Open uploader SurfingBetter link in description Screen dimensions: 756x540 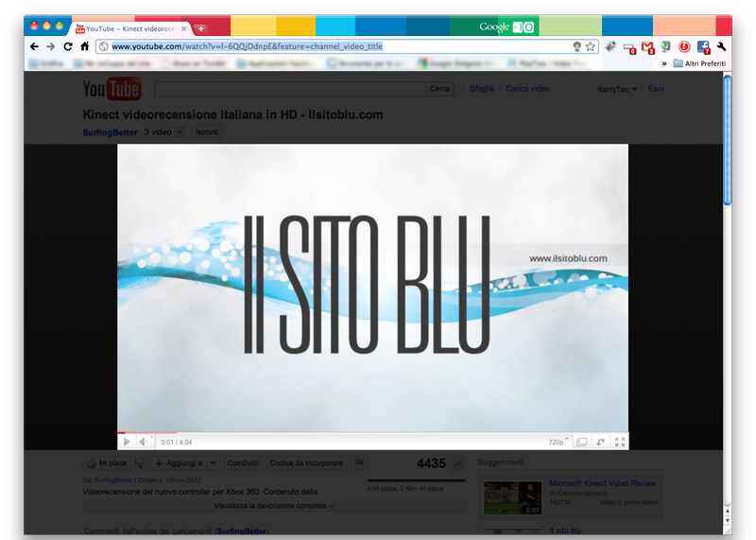pyautogui.click(x=113, y=480)
